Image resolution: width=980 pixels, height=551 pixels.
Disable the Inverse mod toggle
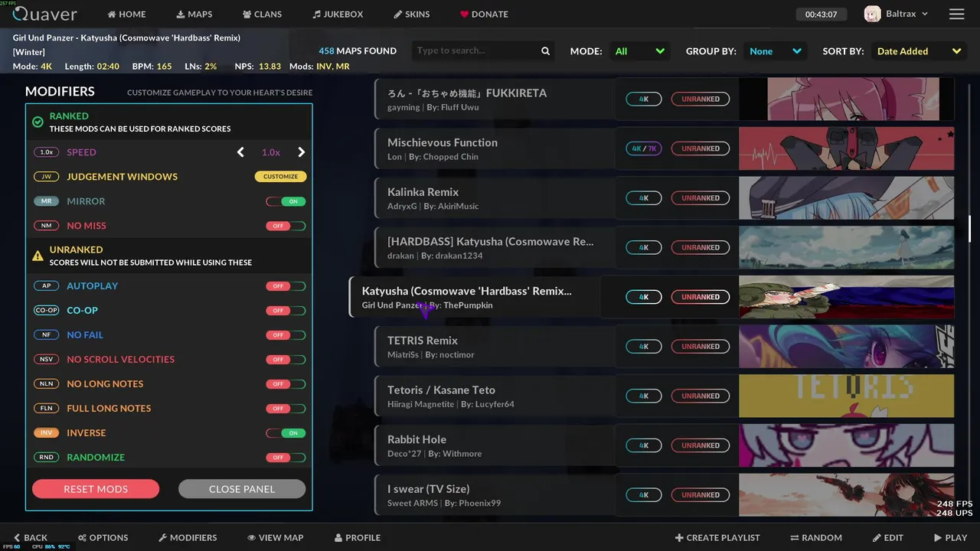pos(286,433)
